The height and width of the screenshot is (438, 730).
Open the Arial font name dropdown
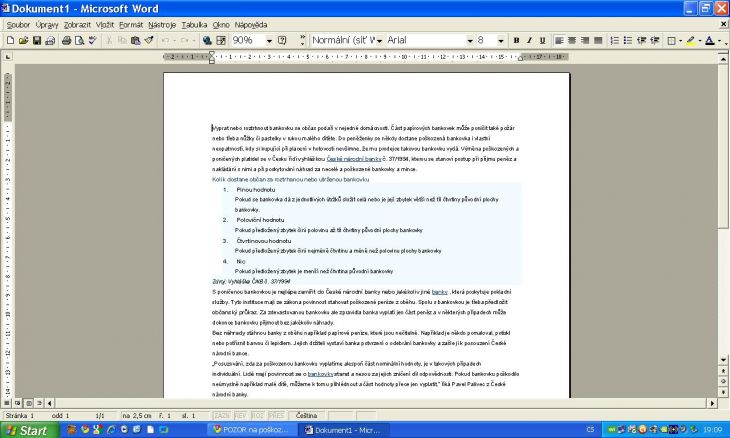[470, 40]
